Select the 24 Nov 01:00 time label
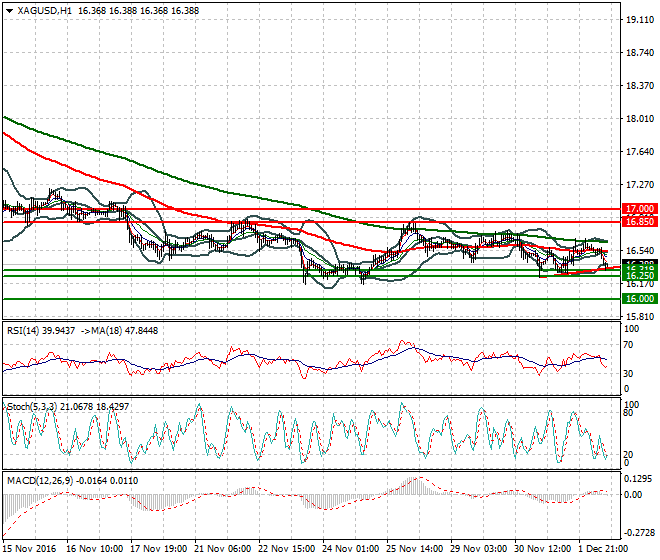This screenshot has width=660, height=560. click(x=351, y=549)
